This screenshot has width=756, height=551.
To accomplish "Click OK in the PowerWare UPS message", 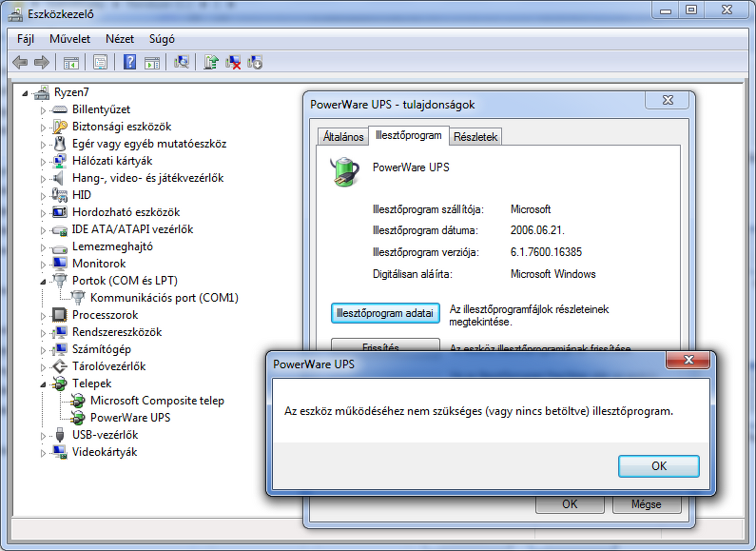I will pyautogui.click(x=659, y=466).
